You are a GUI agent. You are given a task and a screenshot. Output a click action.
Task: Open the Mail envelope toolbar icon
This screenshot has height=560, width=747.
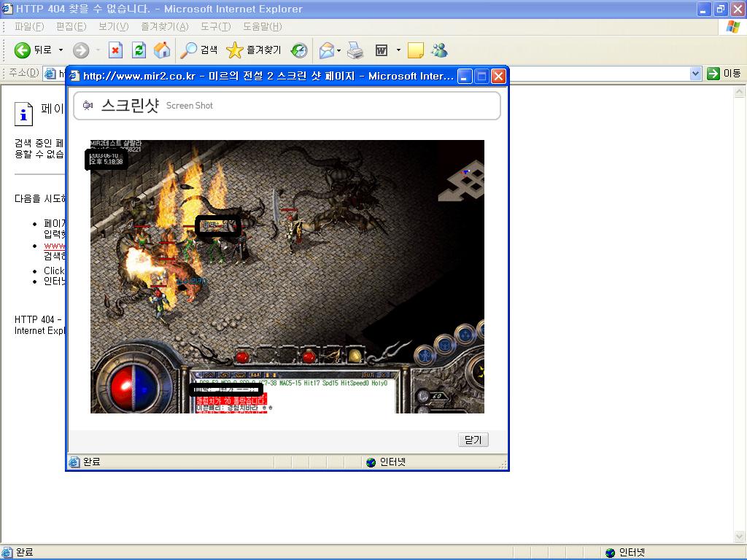click(327, 50)
